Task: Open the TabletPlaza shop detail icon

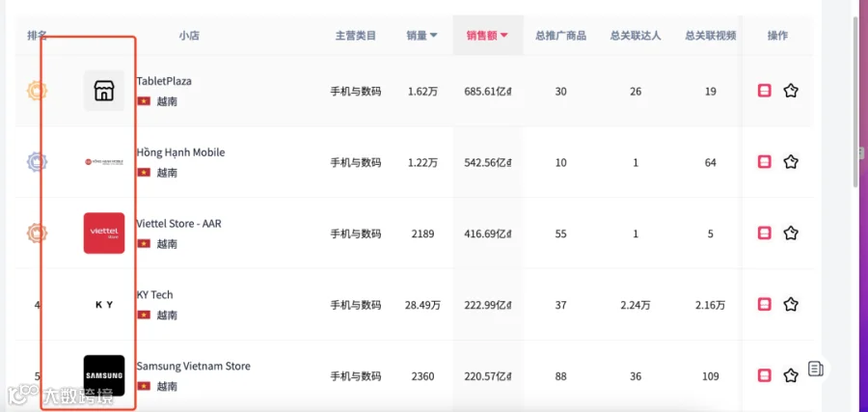Action: pyautogui.click(x=764, y=91)
